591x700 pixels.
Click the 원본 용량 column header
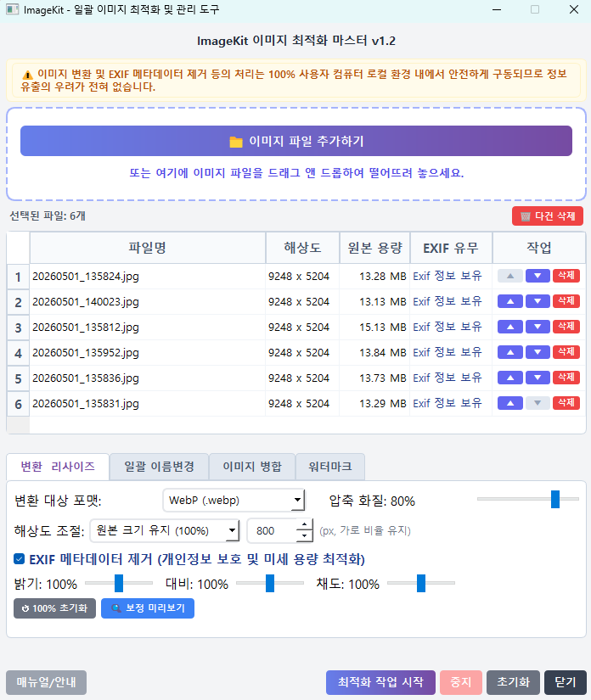(374, 248)
